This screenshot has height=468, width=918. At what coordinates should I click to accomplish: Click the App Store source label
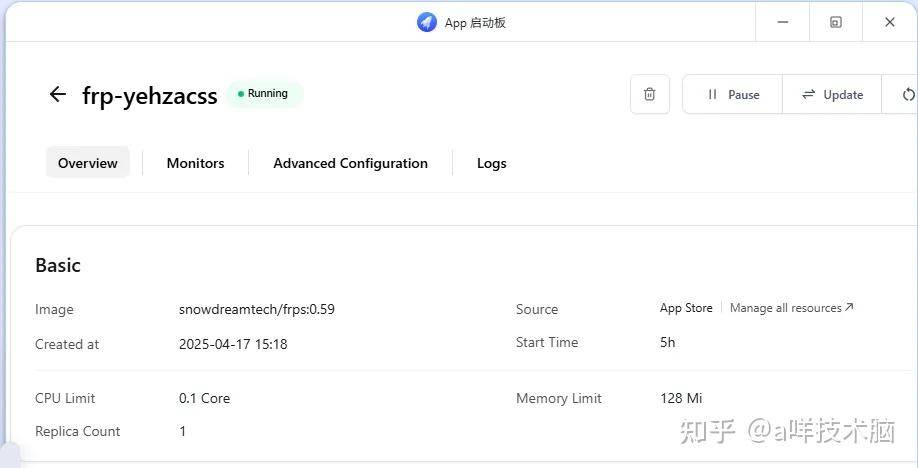686,308
